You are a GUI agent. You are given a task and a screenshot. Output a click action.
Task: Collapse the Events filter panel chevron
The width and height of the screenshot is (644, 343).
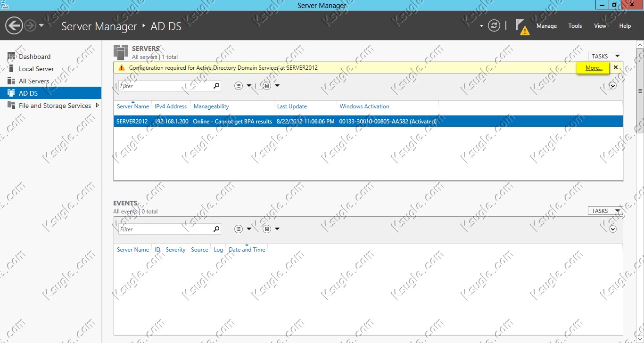click(x=612, y=229)
